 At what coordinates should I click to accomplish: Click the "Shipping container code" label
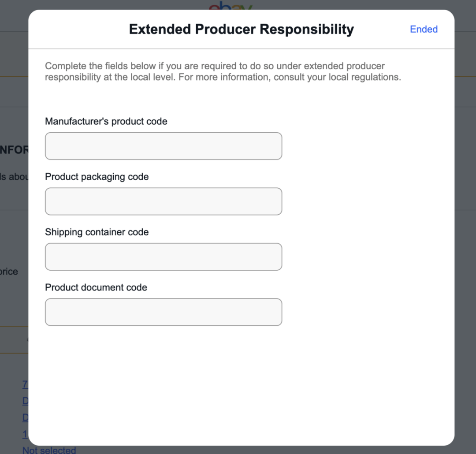coord(97,232)
